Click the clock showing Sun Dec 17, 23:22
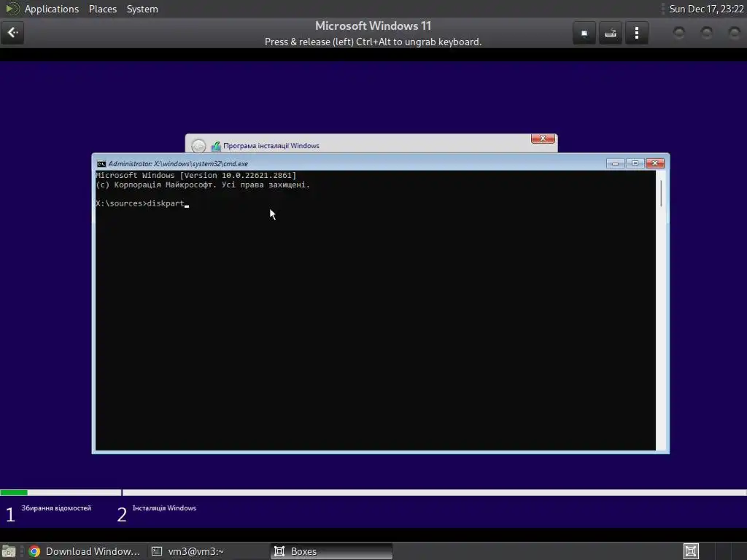This screenshot has width=747, height=560. (706, 9)
